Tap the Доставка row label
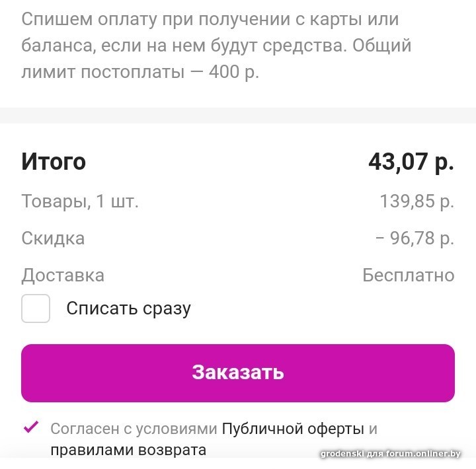This screenshot has height=469, width=476. 63,275
